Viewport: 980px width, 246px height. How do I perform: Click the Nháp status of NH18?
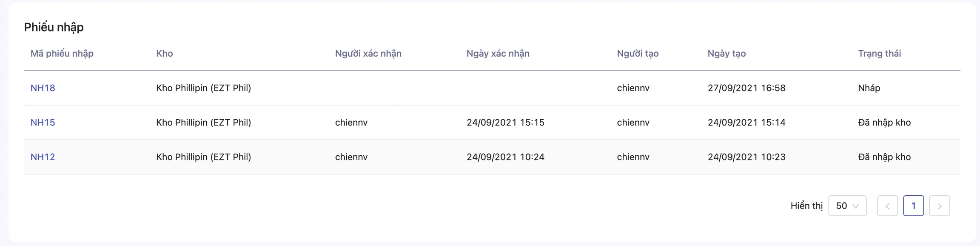click(x=869, y=88)
